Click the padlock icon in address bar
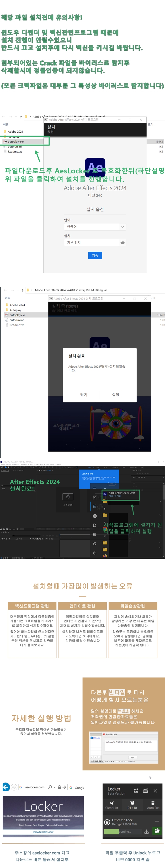 click(x=59, y=787)
